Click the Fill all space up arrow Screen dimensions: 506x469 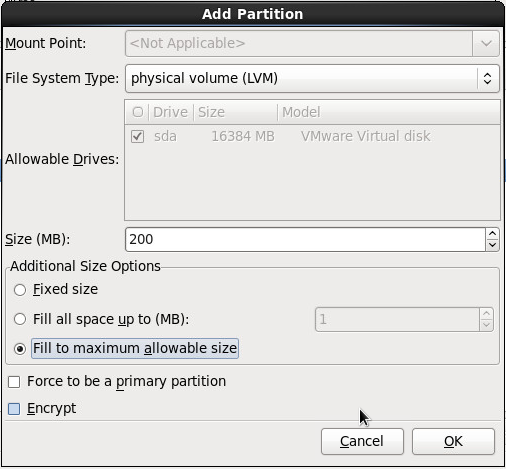point(486,314)
